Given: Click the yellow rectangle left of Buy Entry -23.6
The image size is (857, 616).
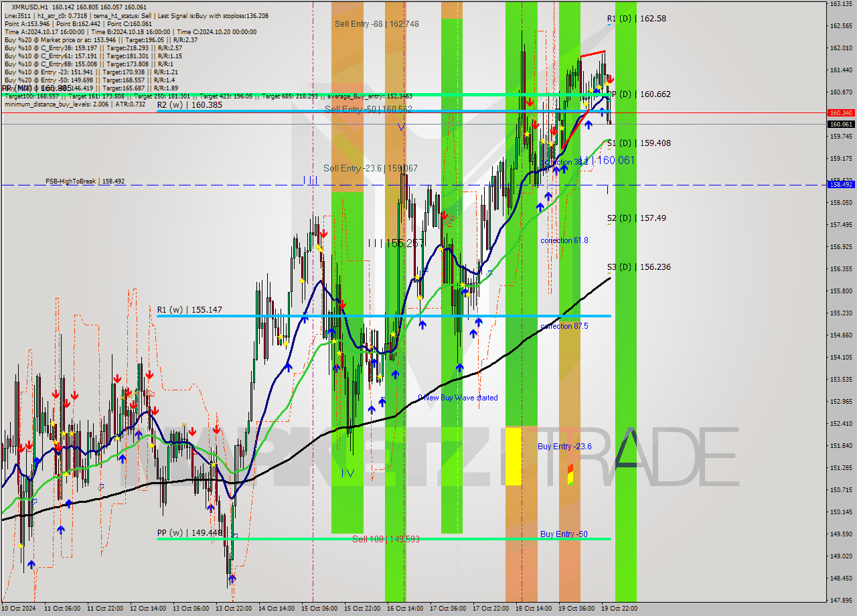Looking at the screenshot, I should pos(514,456).
